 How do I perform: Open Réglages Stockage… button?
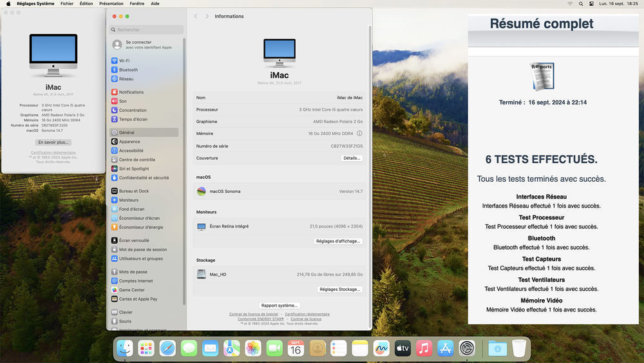(339, 289)
